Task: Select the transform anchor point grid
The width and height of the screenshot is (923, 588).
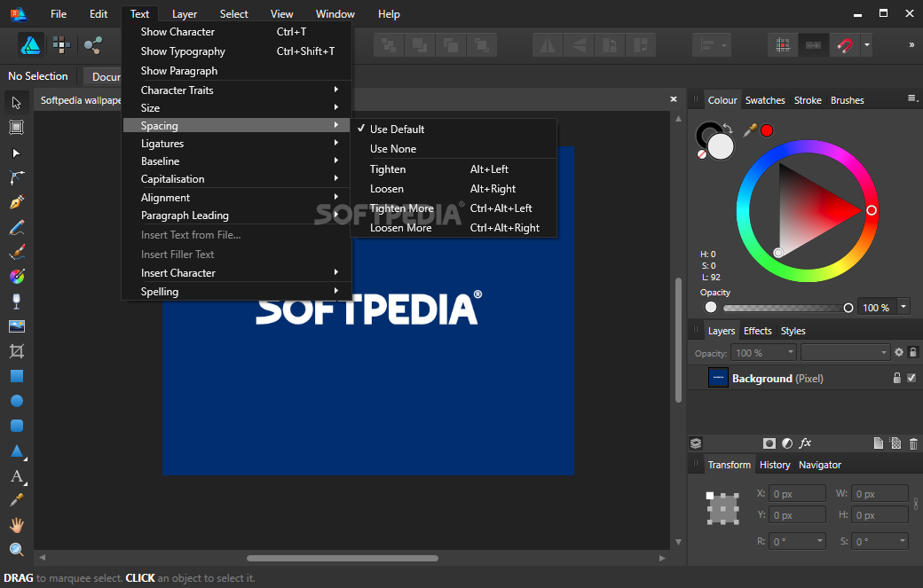Action: pos(722,508)
